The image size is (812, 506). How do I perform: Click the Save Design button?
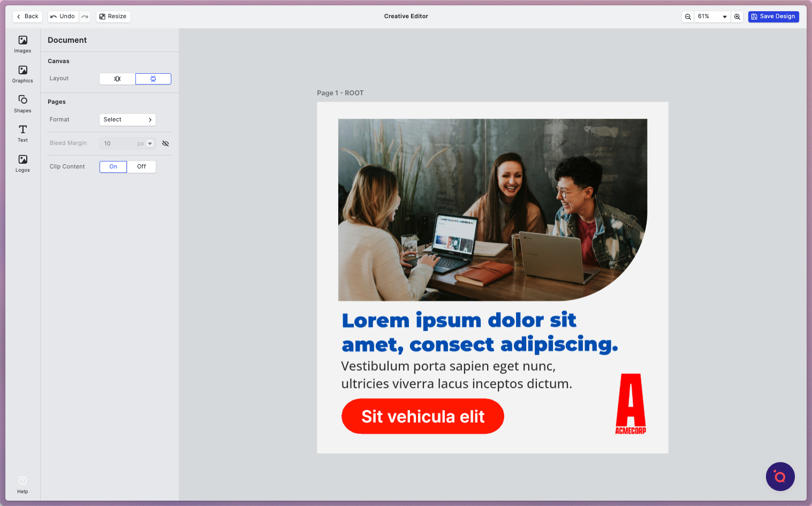pos(773,17)
